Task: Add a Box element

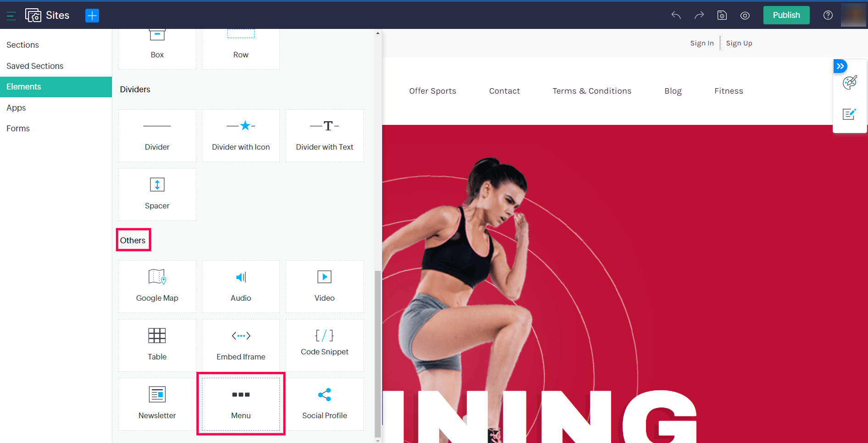Action: coord(157,49)
